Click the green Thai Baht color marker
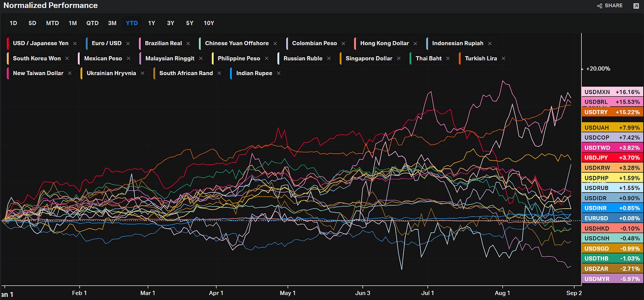The image size is (644, 300). pos(411,58)
